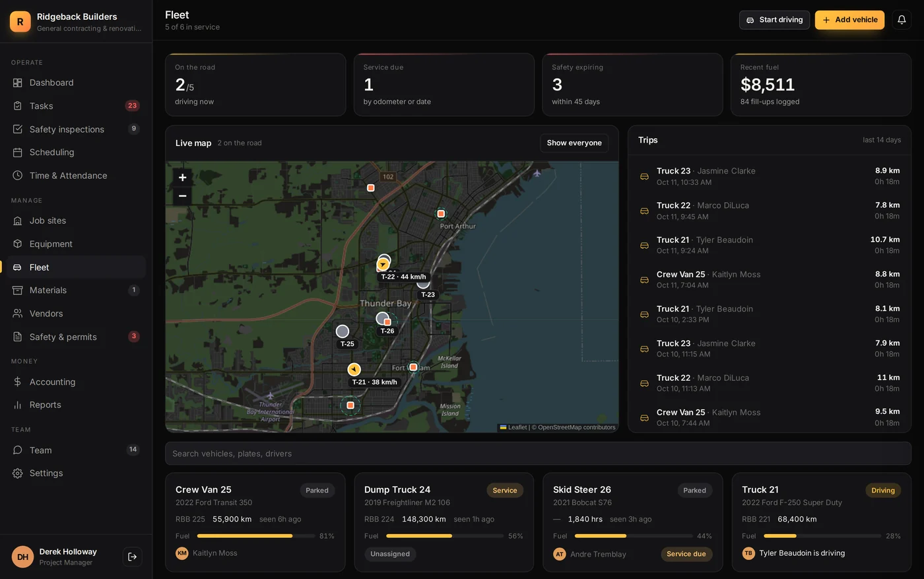Focus the search vehicles, plates, drivers field
This screenshot has height=579, width=924.
[538, 454]
